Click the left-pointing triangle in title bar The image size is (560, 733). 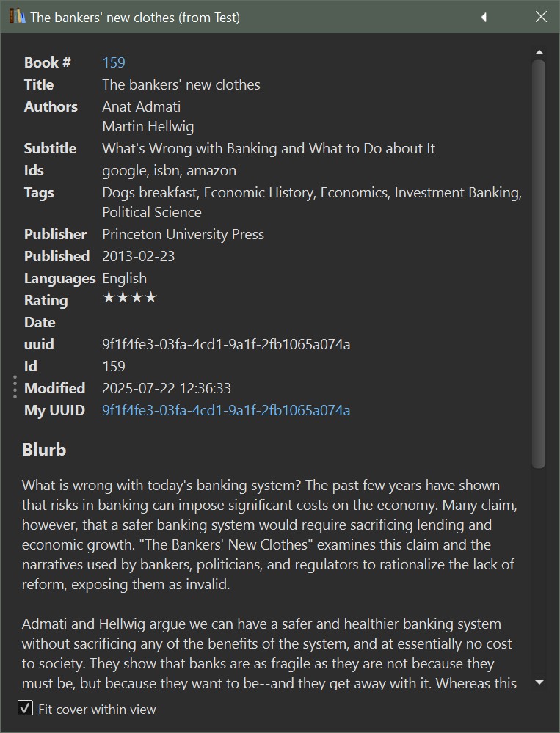(484, 17)
